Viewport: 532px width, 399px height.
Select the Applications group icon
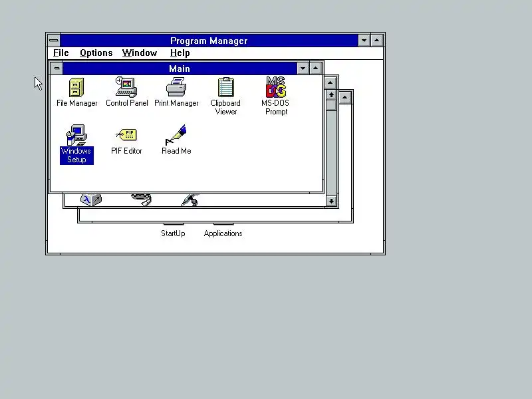click(223, 233)
